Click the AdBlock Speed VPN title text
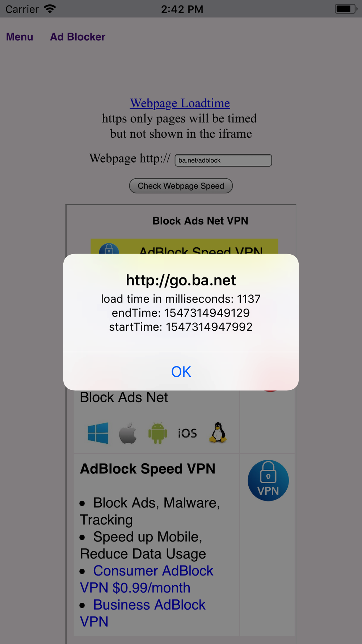Image resolution: width=362 pixels, height=644 pixels. click(148, 469)
